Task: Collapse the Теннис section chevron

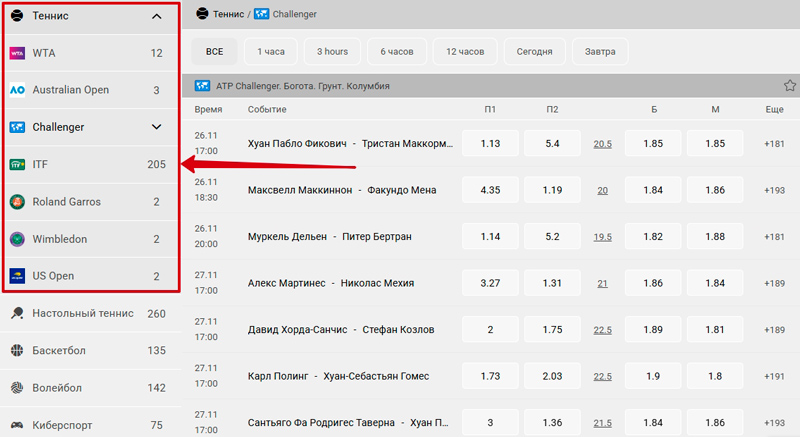Action: click(156, 16)
